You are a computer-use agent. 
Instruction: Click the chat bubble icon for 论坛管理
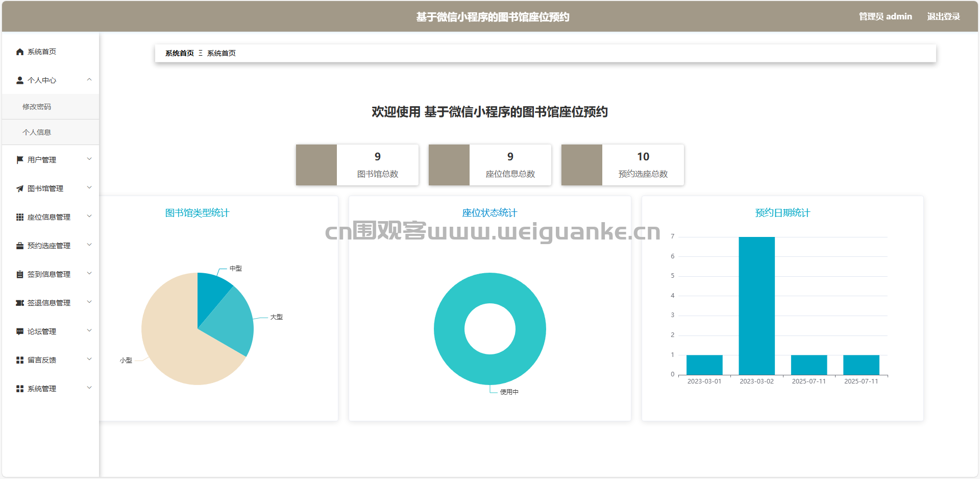click(x=20, y=331)
